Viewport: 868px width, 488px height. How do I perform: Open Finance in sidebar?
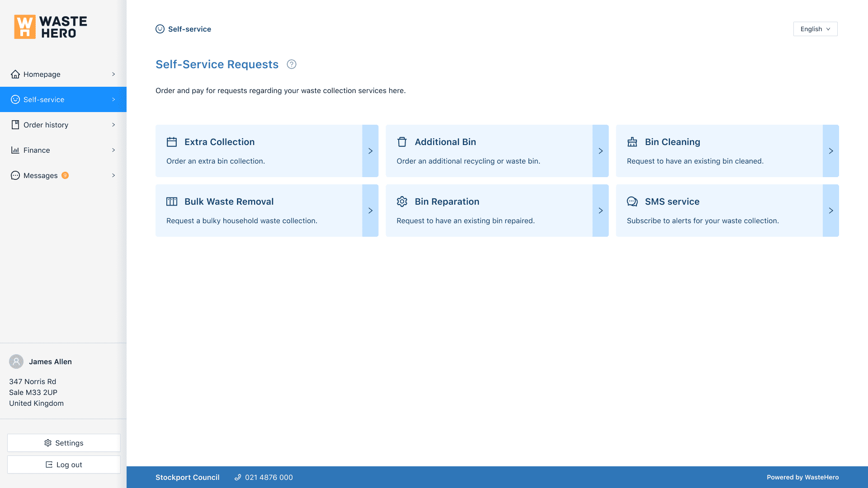[x=63, y=150]
